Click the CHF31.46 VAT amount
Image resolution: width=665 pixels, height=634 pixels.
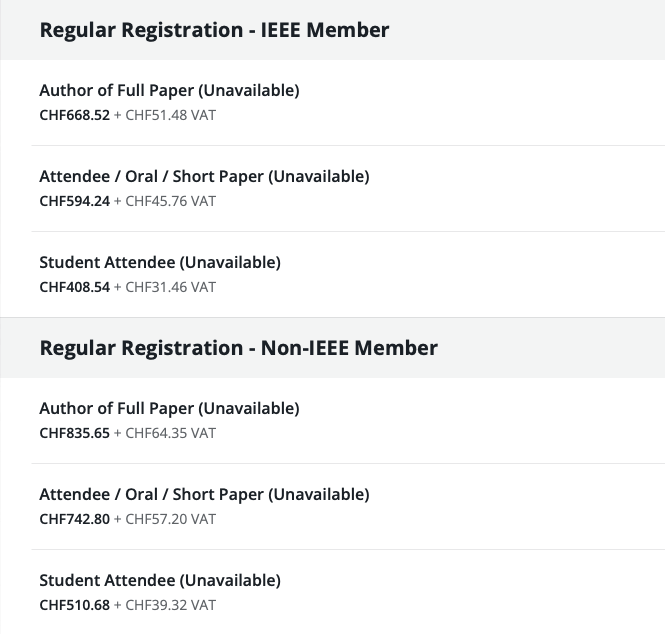pos(170,287)
